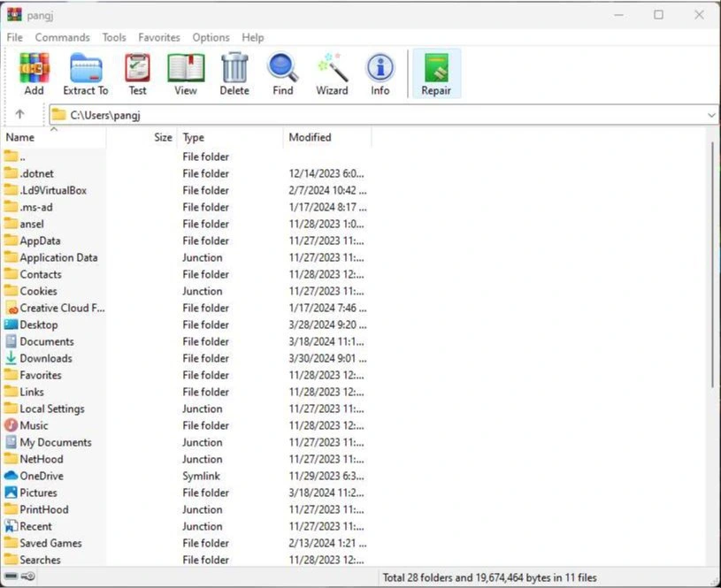
Task: Select the parent '..' folder icon
Action: (x=11, y=157)
